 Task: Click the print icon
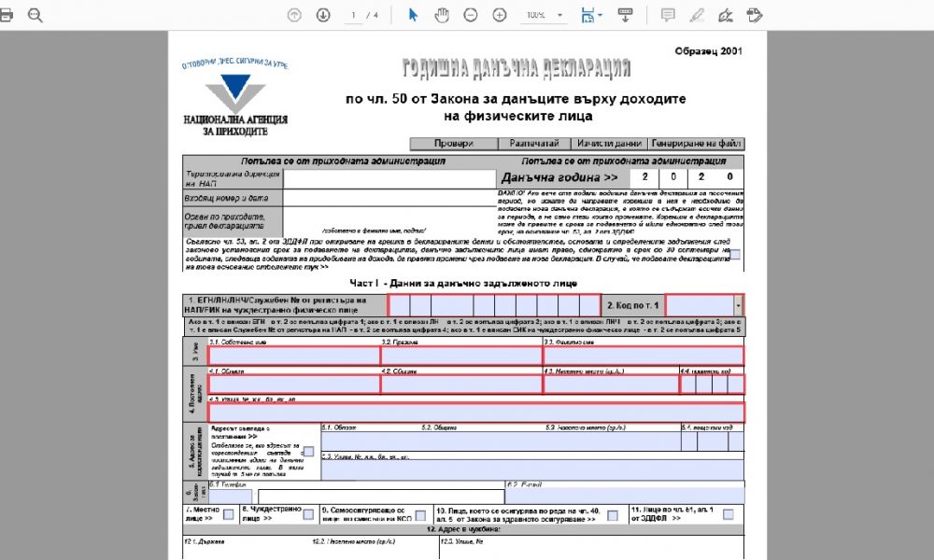[6, 15]
